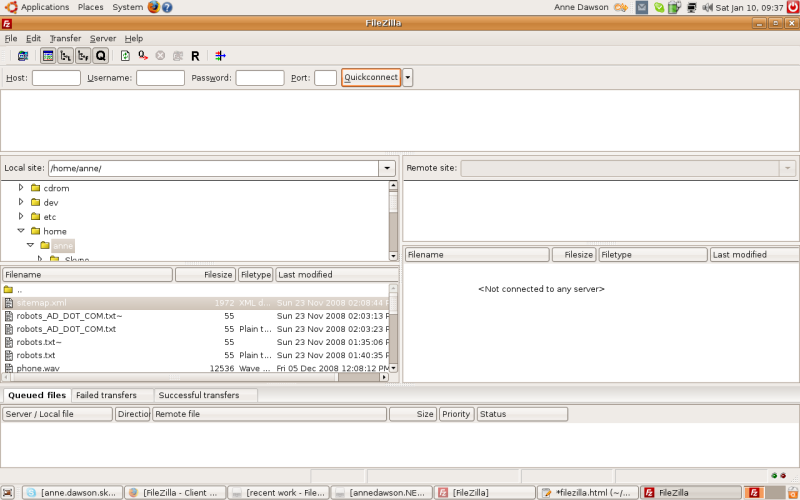Click the Reconnect (R) toolbar icon
800x500 pixels.
click(x=195, y=56)
